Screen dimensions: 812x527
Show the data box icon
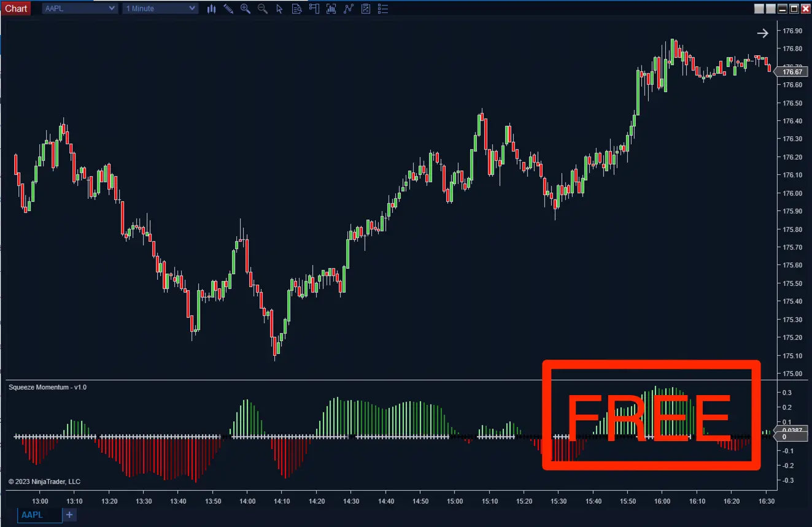click(x=297, y=9)
